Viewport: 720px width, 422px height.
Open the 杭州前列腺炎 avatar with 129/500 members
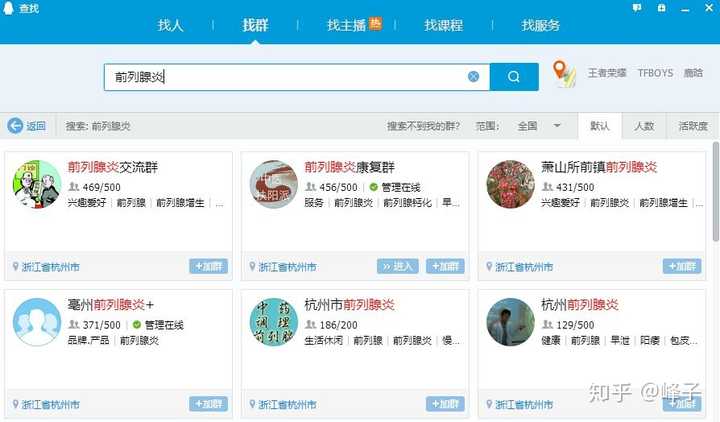coord(511,322)
